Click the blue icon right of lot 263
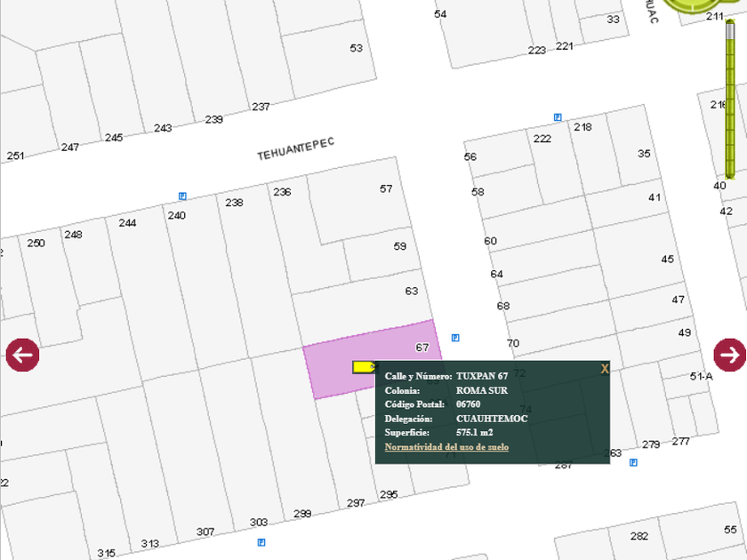This screenshot has height=560, width=747. (633, 462)
